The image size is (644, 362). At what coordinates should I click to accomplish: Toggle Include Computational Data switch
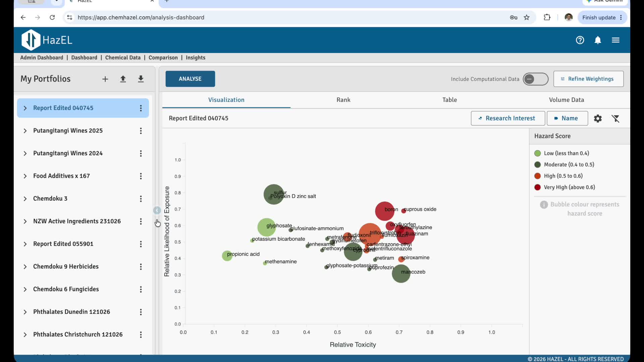pos(535,79)
